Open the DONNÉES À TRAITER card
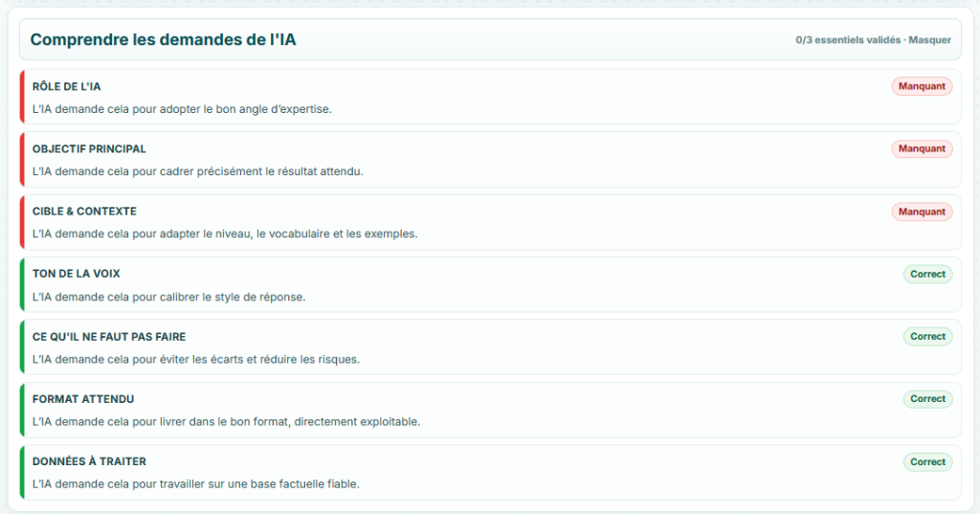This screenshot has height=514, width=980. tap(490, 472)
